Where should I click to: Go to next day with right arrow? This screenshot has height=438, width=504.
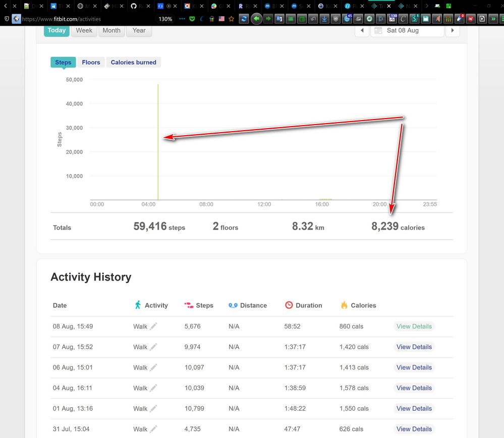point(452,31)
